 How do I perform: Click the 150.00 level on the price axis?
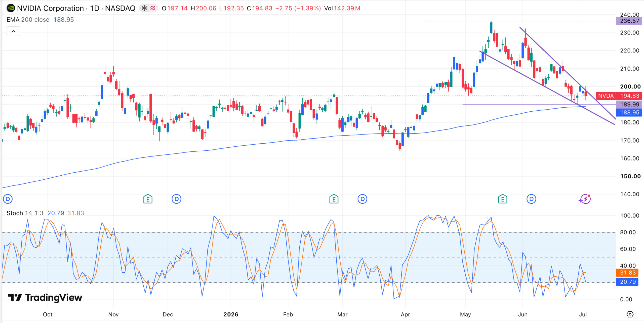(x=630, y=176)
